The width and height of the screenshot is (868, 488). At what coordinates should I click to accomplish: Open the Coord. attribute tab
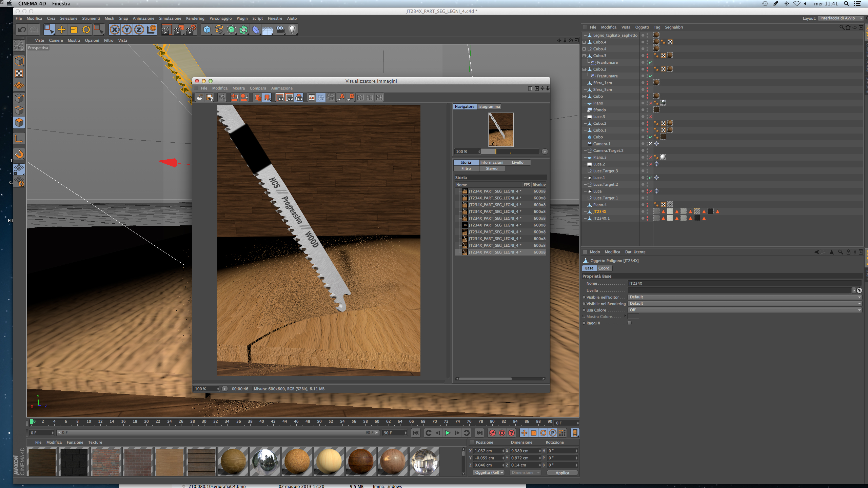coord(604,268)
